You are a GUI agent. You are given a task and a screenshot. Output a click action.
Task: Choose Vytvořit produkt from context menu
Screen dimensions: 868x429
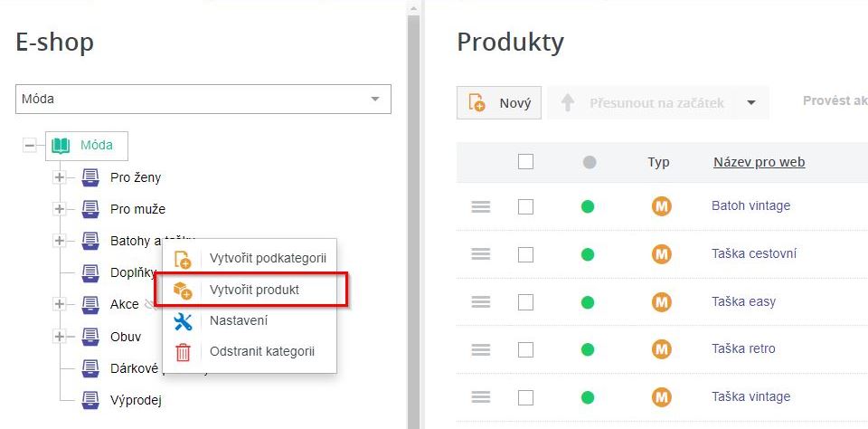coord(254,291)
